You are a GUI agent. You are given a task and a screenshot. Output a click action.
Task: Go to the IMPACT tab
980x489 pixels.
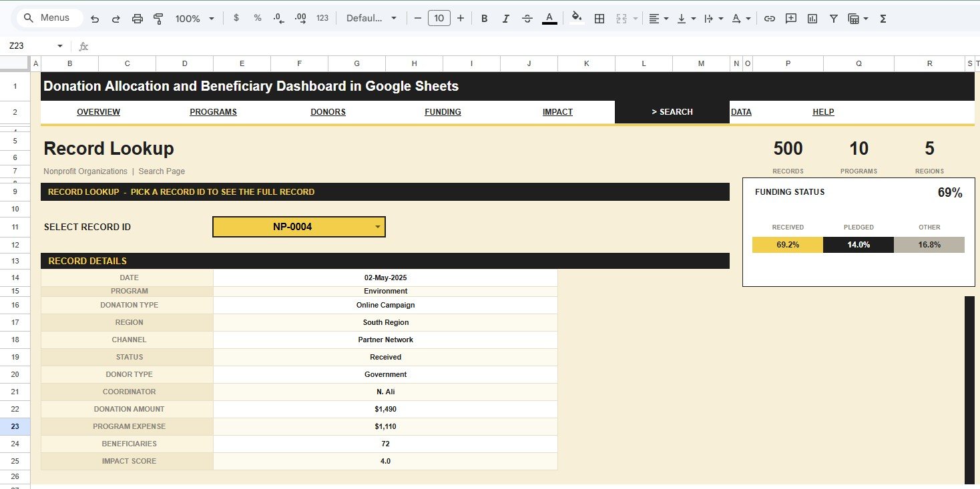(557, 112)
